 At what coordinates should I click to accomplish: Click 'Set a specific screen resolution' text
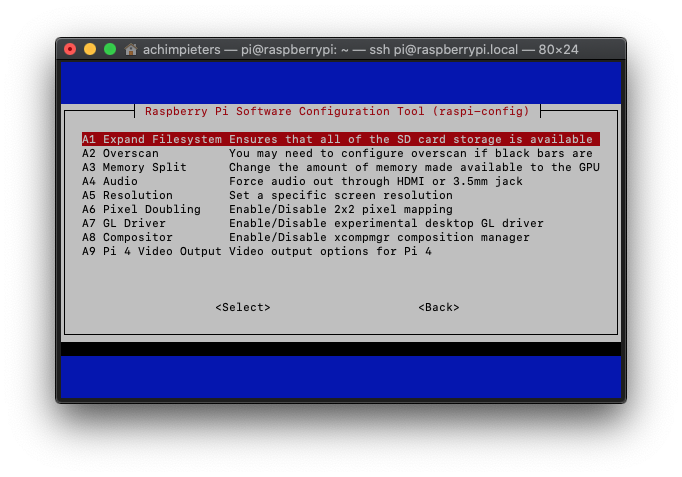tap(341, 195)
